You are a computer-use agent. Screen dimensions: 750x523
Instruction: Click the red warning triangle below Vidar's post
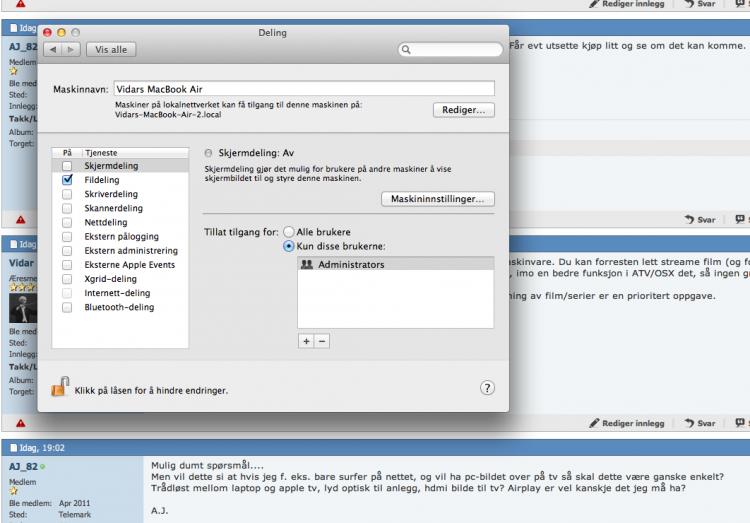(x=21, y=423)
